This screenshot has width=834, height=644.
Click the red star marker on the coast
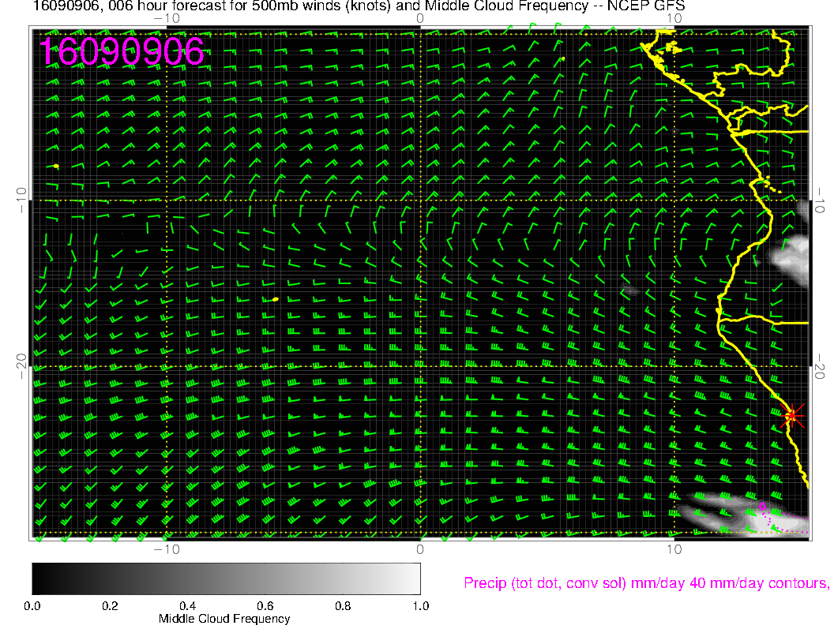pyautogui.click(x=792, y=415)
